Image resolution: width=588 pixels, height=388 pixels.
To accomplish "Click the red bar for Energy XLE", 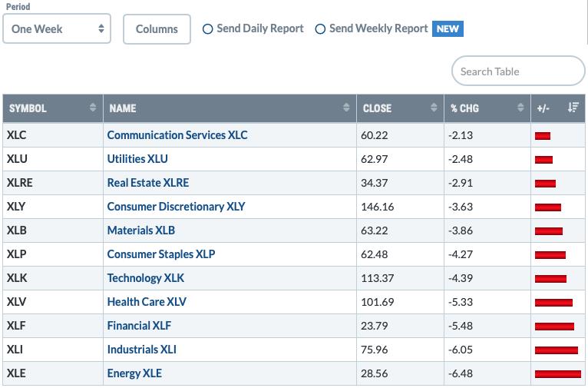I will (x=558, y=373).
